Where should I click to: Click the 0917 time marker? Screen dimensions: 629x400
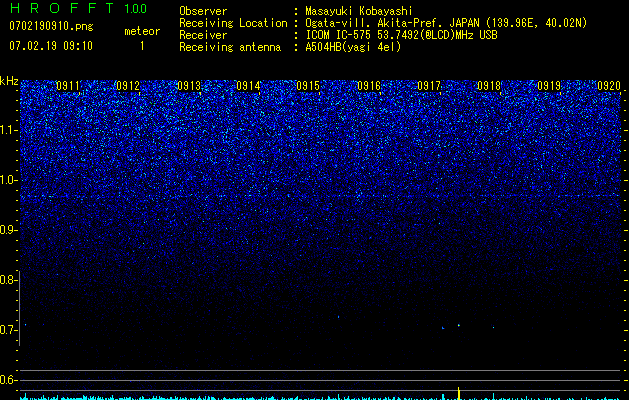(x=429, y=86)
